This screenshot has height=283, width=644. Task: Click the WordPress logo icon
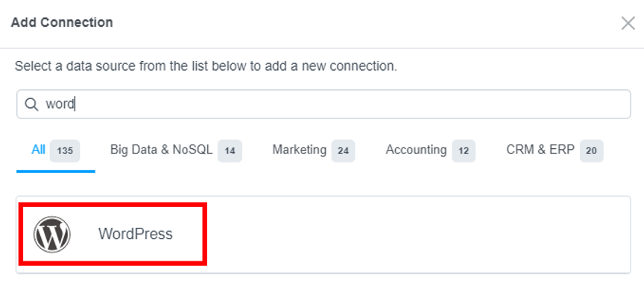[51, 234]
